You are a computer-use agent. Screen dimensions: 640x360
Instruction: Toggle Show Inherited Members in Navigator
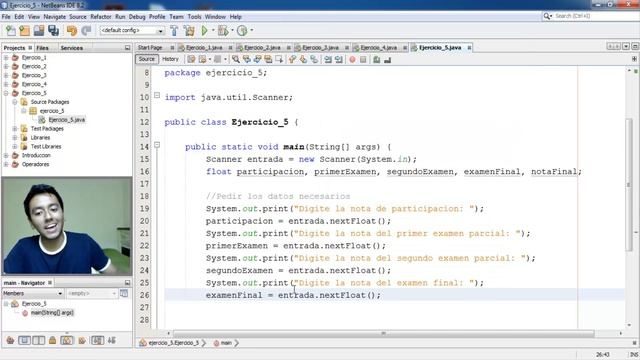[x=10, y=340]
